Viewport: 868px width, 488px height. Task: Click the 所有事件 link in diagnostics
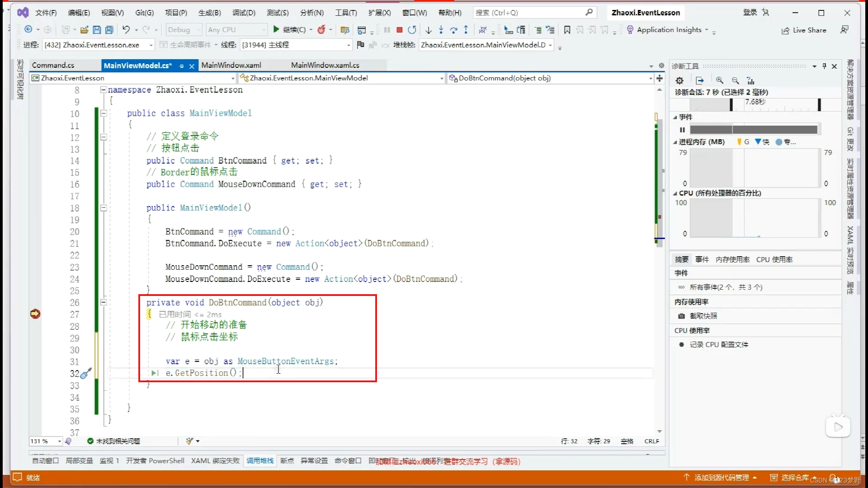pos(726,287)
